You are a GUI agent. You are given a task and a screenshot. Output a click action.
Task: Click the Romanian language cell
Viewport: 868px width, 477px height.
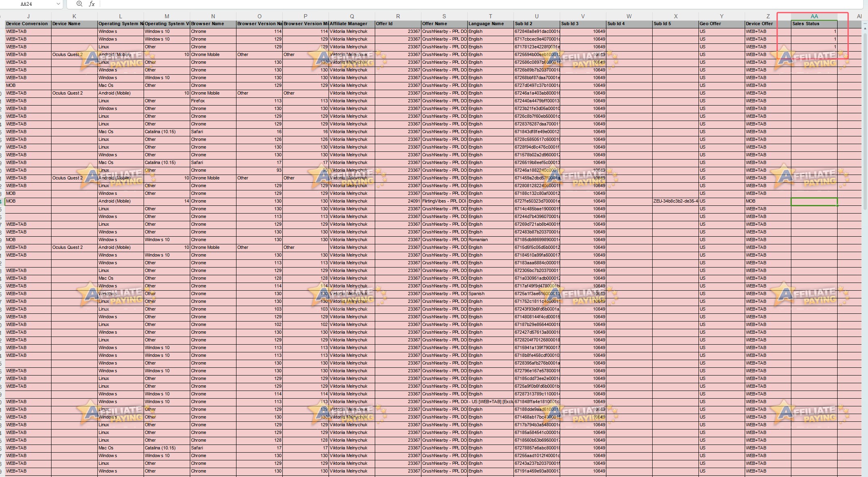pyautogui.click(x=490, y=240)
